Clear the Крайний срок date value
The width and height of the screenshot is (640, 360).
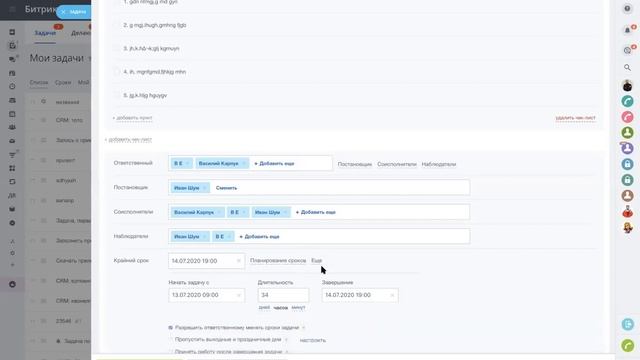click(x=239, y=261)
